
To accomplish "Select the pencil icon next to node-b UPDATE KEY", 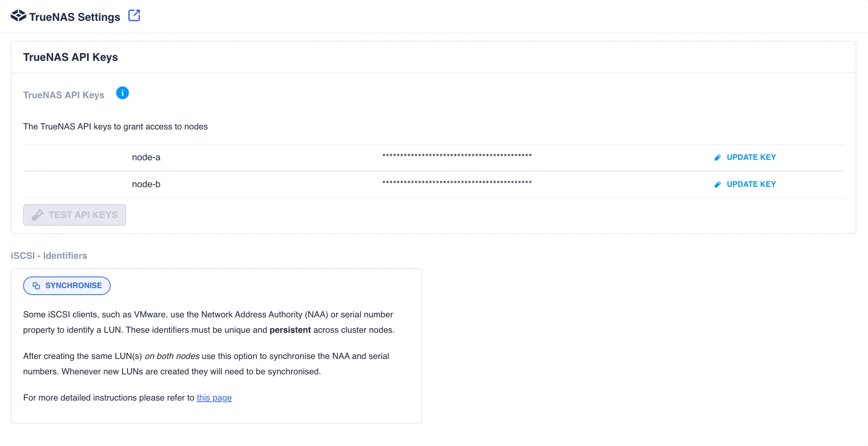I will [717, 184].
